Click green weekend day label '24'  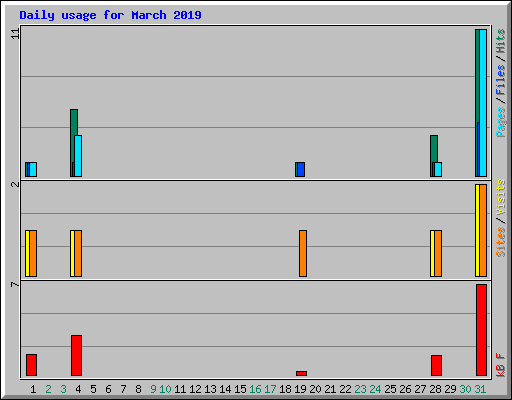[x=375, y=389]
